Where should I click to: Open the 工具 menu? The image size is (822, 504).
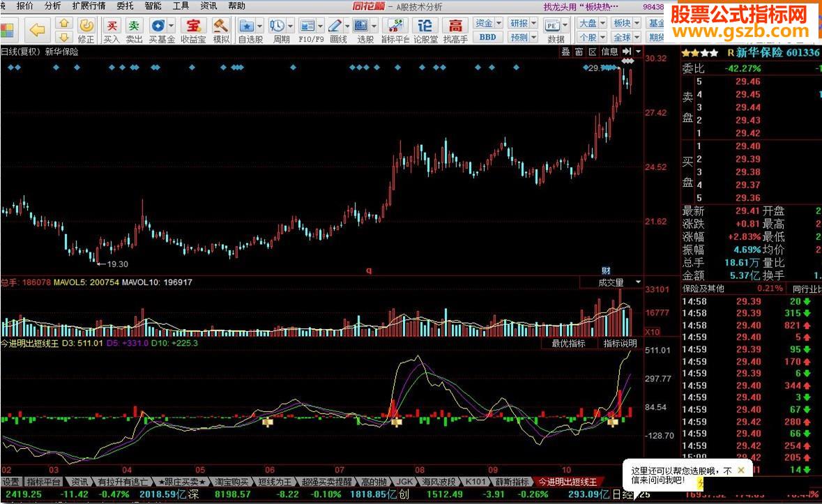[181, 6]
